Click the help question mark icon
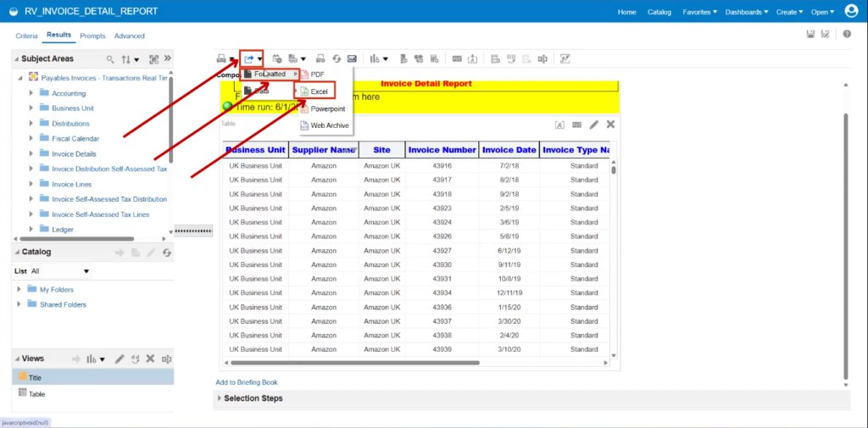The width and height of the screenshot is (868, 428). 847,35
